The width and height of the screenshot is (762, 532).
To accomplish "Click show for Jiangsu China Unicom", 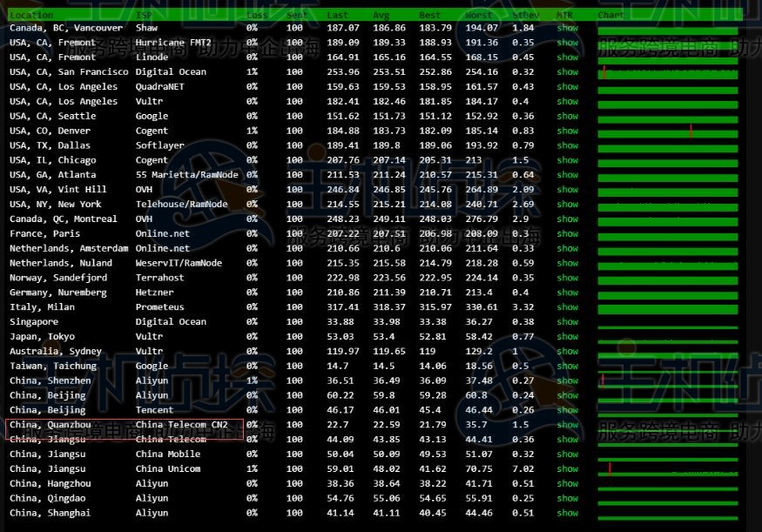I will (x=567, y=468).
